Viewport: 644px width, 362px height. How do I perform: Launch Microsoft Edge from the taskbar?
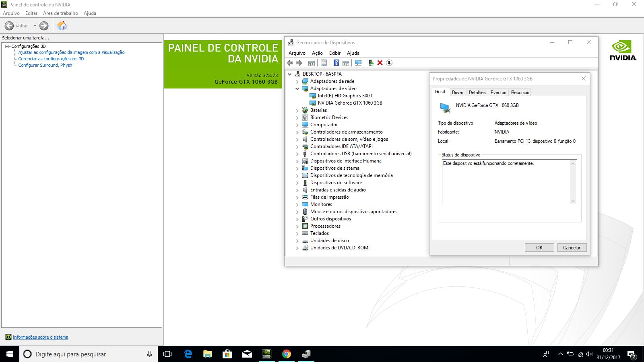(x=188, y=354)
